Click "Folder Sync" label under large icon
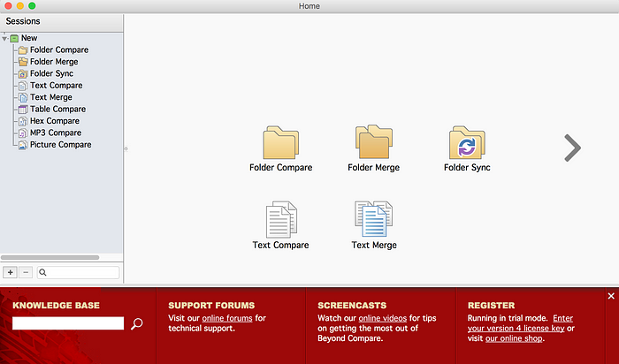The width and height of the screenshot is (619, 364). (x=467, y=168)
